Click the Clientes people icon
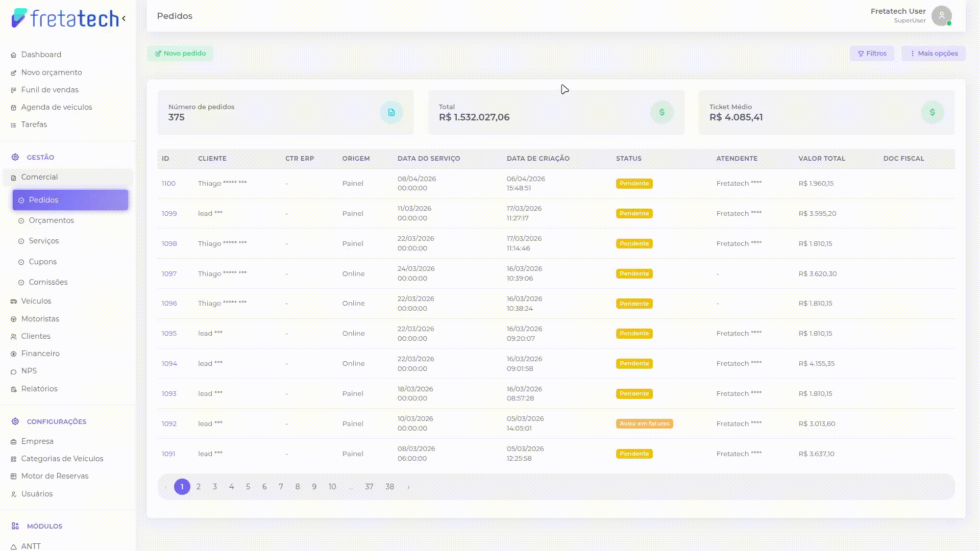This screenshot has height=551, width=980. click(14, 337)
